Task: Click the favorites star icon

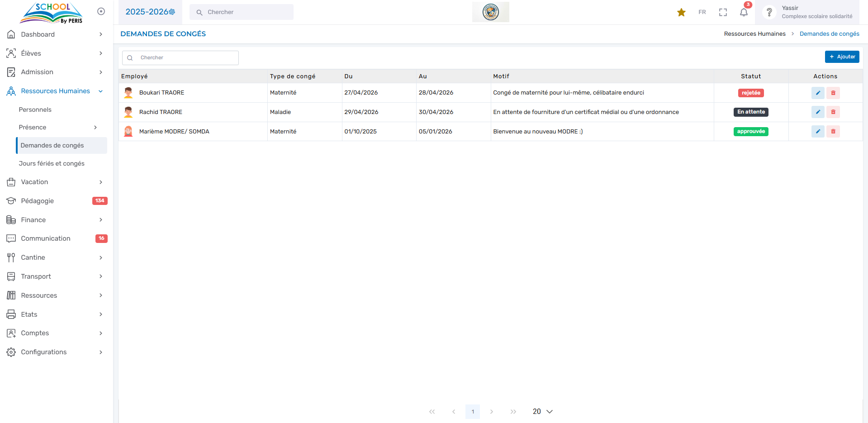Action: click(681, 12)
